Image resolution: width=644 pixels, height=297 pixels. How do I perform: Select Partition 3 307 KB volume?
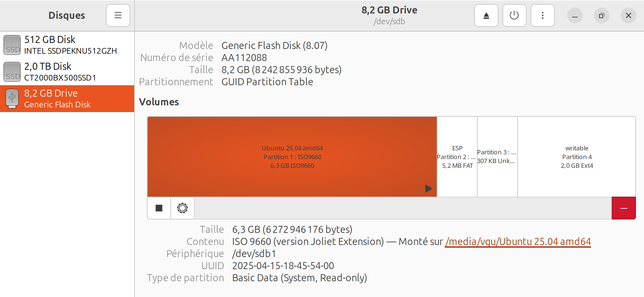point(497,157)
